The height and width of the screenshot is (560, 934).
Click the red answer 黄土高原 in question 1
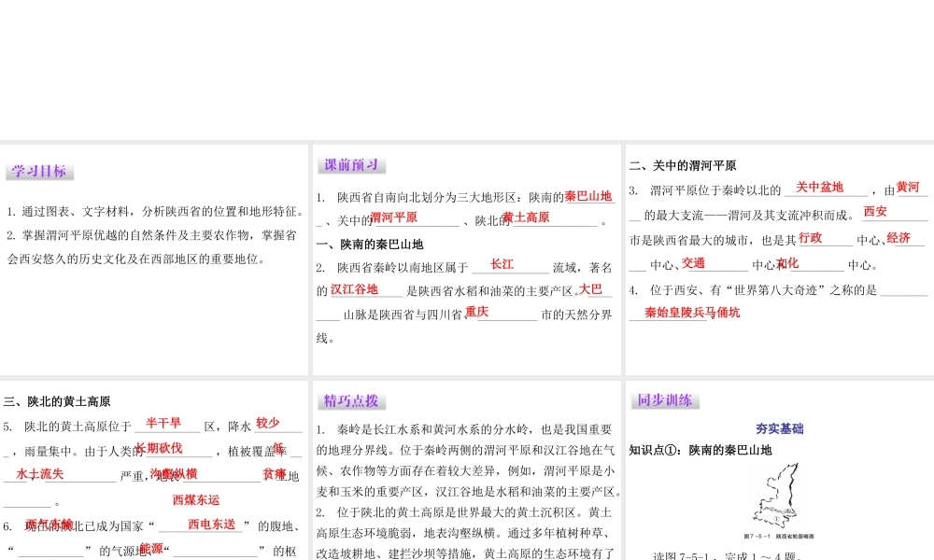525,217
